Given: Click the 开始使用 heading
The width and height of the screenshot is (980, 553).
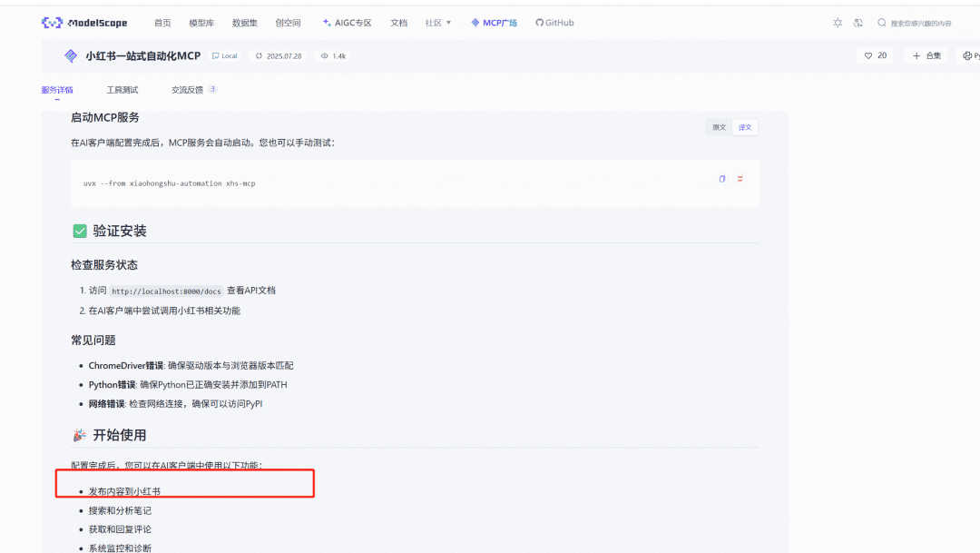Looking at the screenshot, I should click(120, 435).
